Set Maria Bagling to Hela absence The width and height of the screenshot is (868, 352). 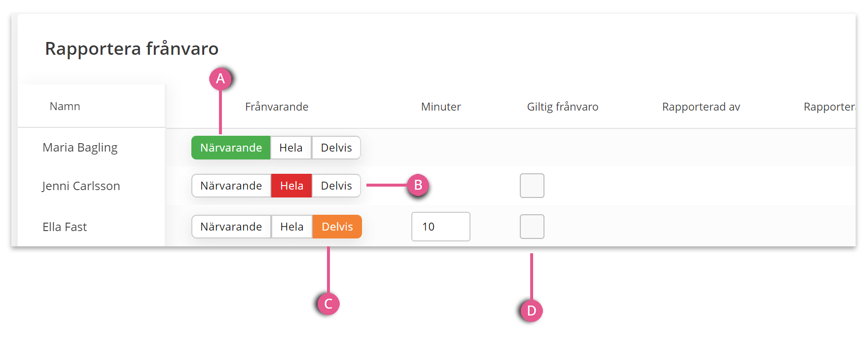tap(291, 148)
